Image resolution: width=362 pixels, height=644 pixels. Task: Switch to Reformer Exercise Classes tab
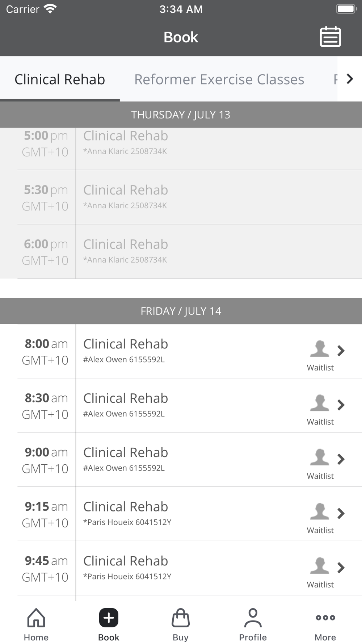point(219,79)
